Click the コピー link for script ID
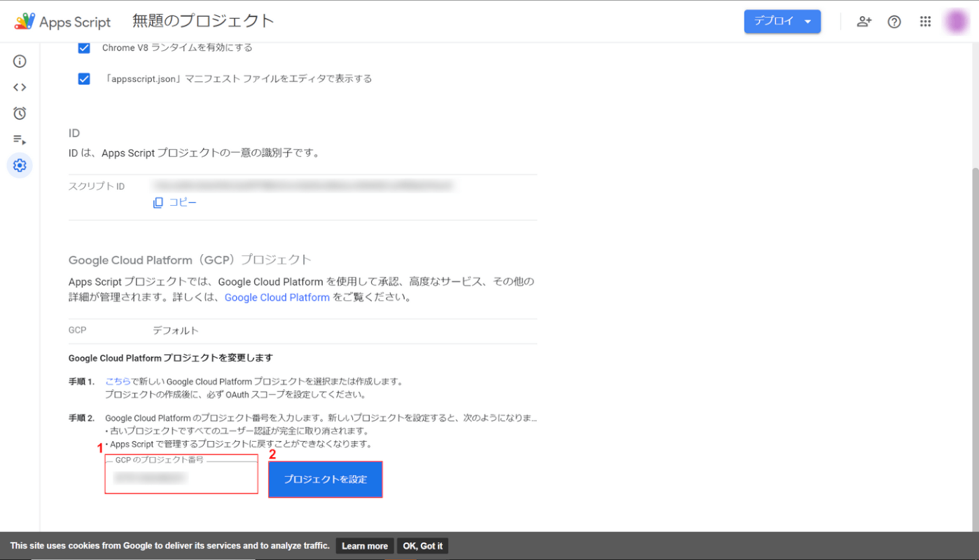979x560 pixels. click(183, 202)
